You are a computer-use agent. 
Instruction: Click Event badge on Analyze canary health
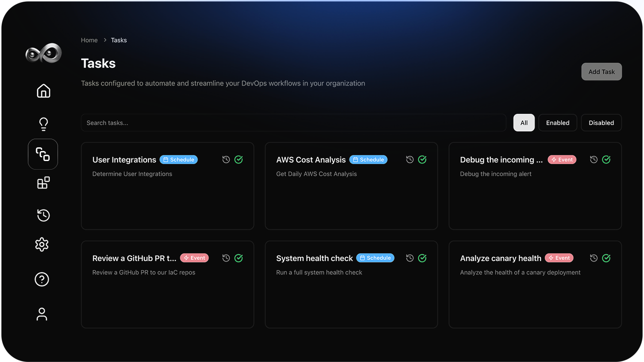(559, 258)
